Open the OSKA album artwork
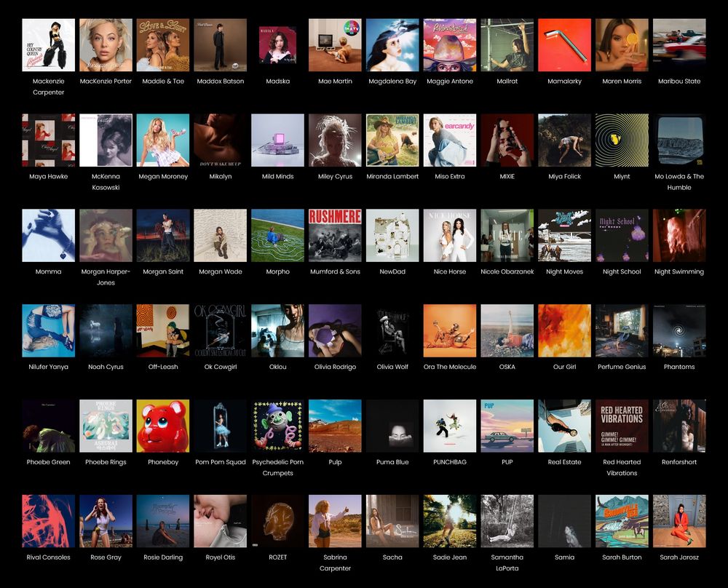The width and height of the screenshot is (728, 588). click(x=507, y=330)
